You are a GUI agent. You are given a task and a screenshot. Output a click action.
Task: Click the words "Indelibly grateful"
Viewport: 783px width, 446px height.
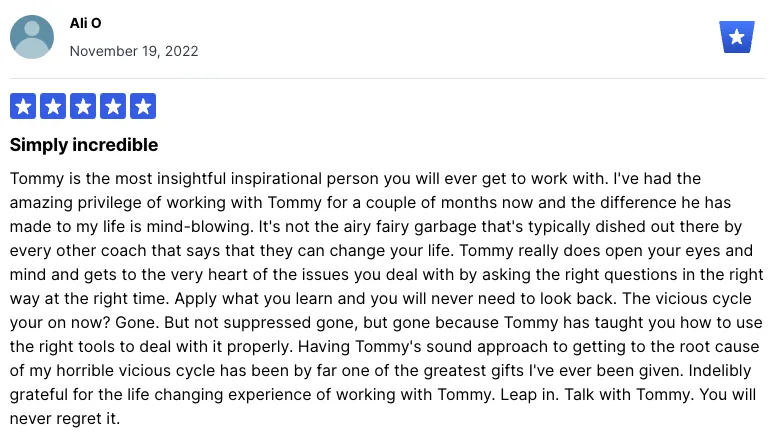[718, 371]
